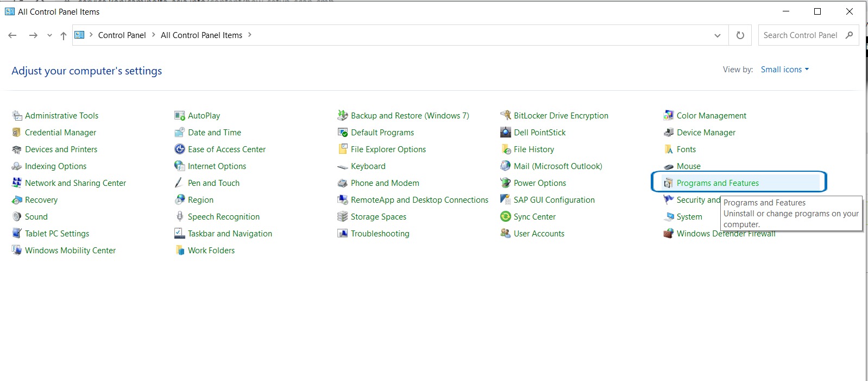Viewport: 868px width, 381px height.
Task: Open the View by Small icons dropdown
Action: [x=784, y=70]
